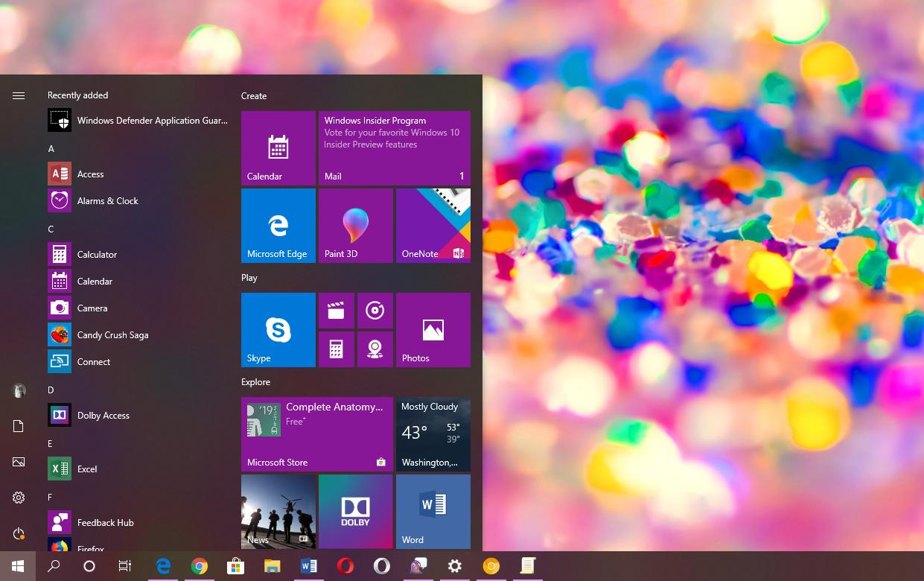Open the Calendar tile in Create group

[x=278, y=148]
